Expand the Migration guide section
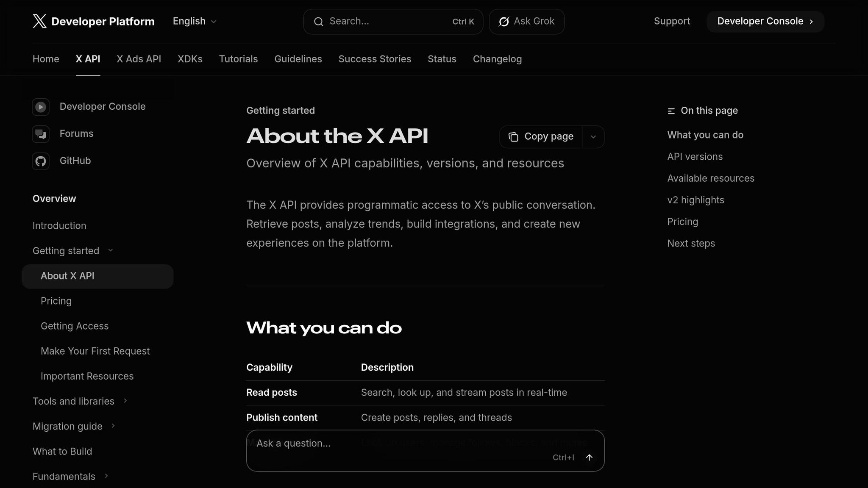This screenshot has height=488, width=868. tap(113, 426)
